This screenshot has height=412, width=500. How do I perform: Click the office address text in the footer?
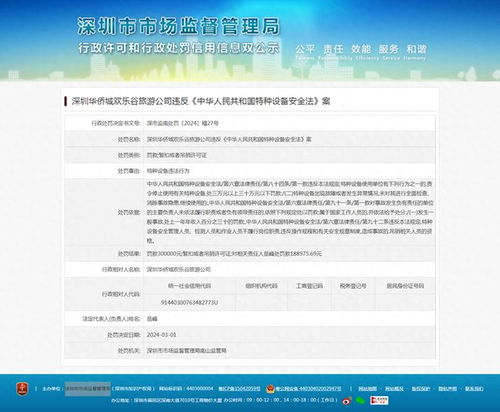coord(167,400)
